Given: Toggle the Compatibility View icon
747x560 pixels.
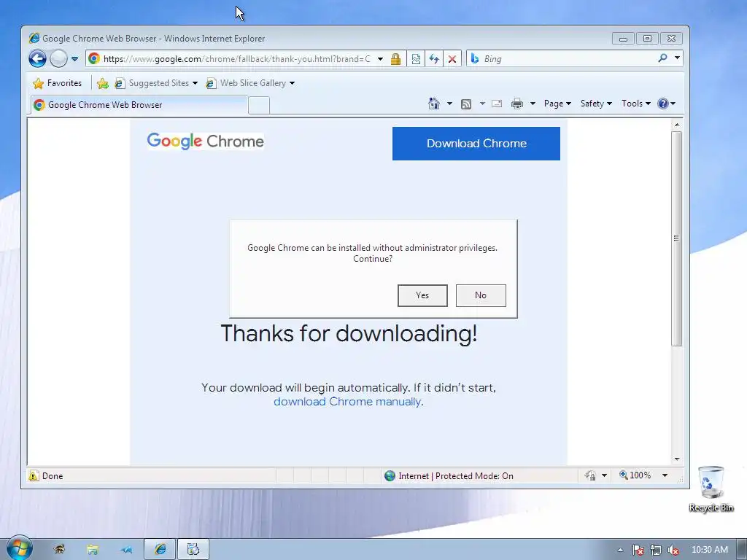Looking at the screenshot, I should point(416,59).
